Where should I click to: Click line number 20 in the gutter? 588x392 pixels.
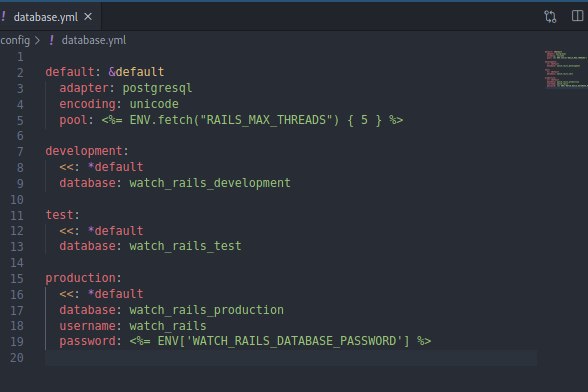[x=16, y=357]
